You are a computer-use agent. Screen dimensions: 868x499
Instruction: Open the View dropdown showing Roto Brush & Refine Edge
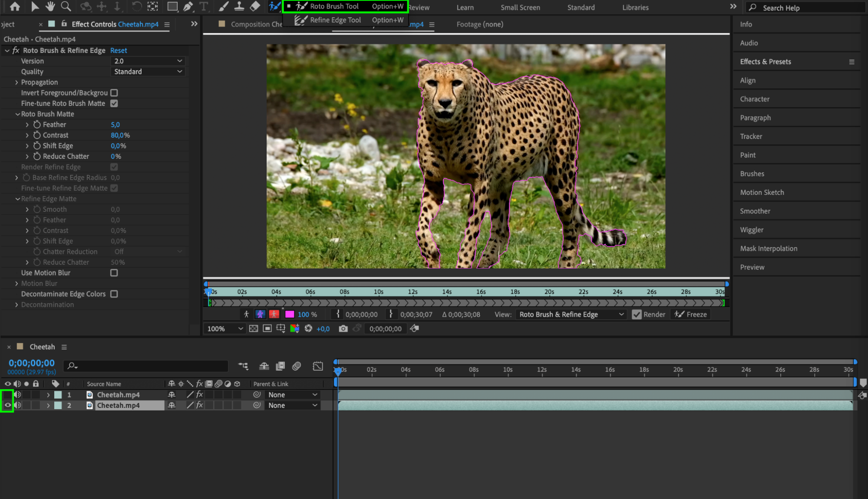pos(571,315)
